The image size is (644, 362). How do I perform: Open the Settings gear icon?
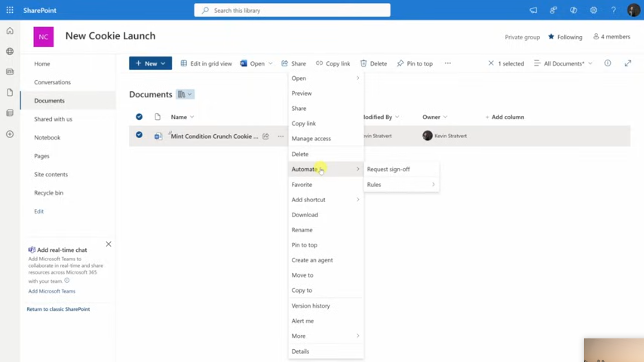[594, 10]
